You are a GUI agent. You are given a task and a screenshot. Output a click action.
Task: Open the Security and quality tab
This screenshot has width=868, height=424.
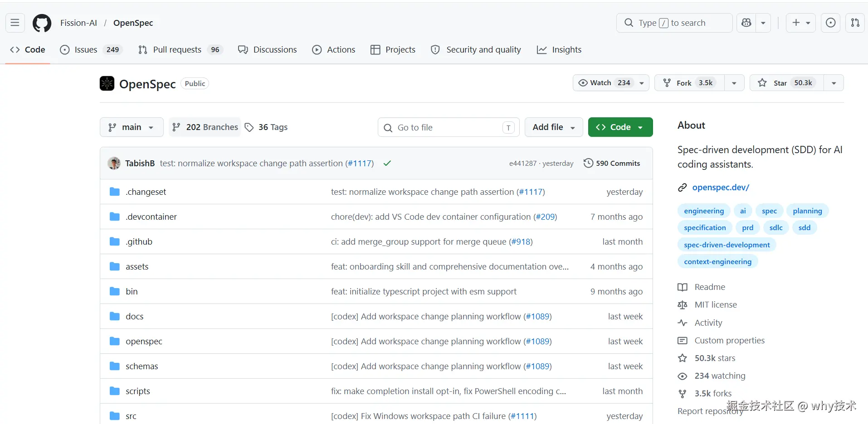(x=476, y=49)
